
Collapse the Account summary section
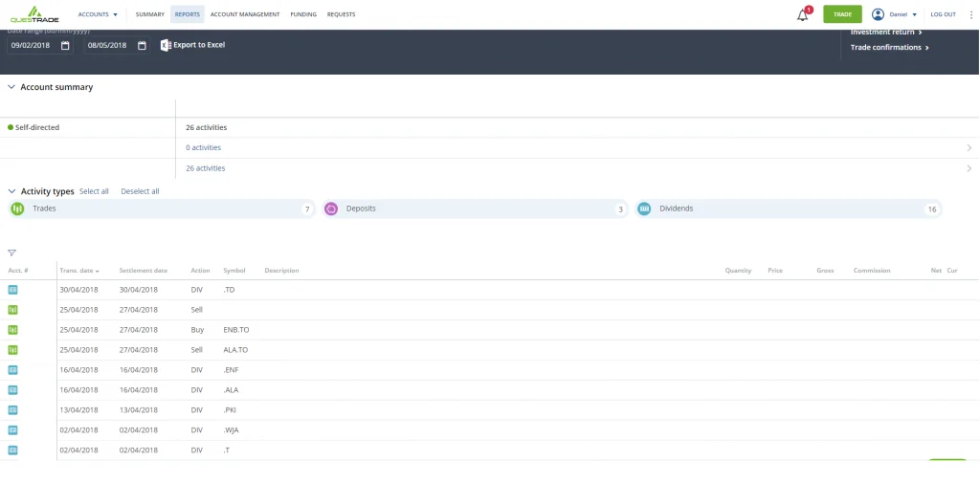pos(11,87)
